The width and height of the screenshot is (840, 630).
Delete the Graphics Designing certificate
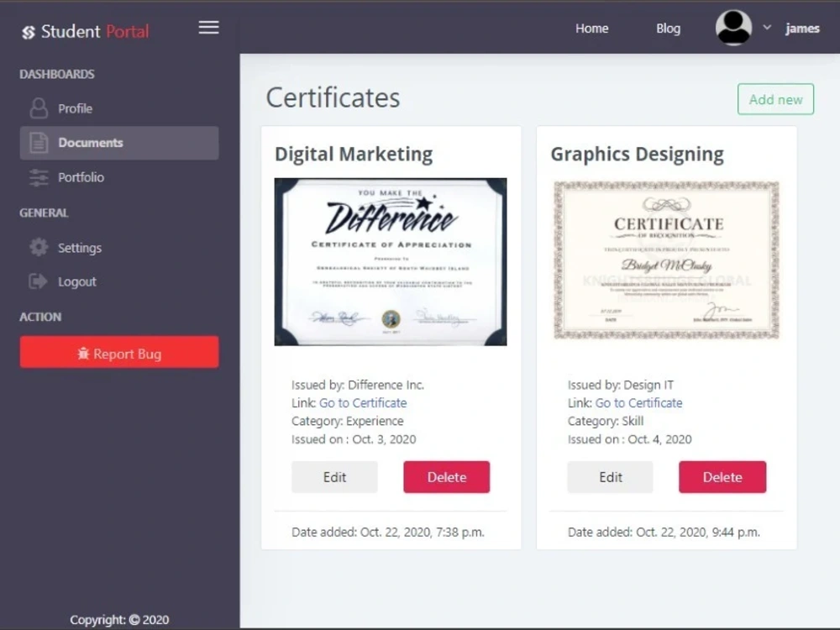[x=722, y=476]
